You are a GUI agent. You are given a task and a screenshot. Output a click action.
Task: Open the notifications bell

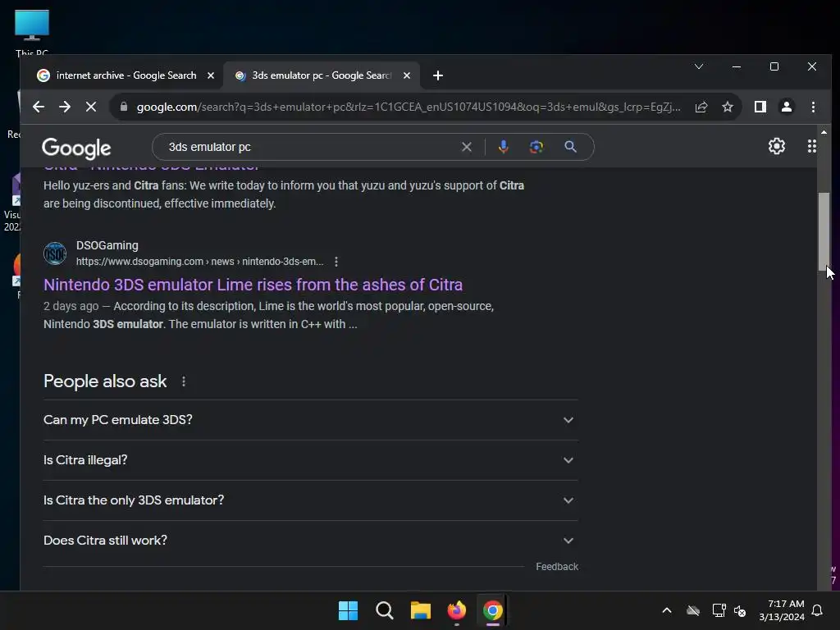(818, 610)
